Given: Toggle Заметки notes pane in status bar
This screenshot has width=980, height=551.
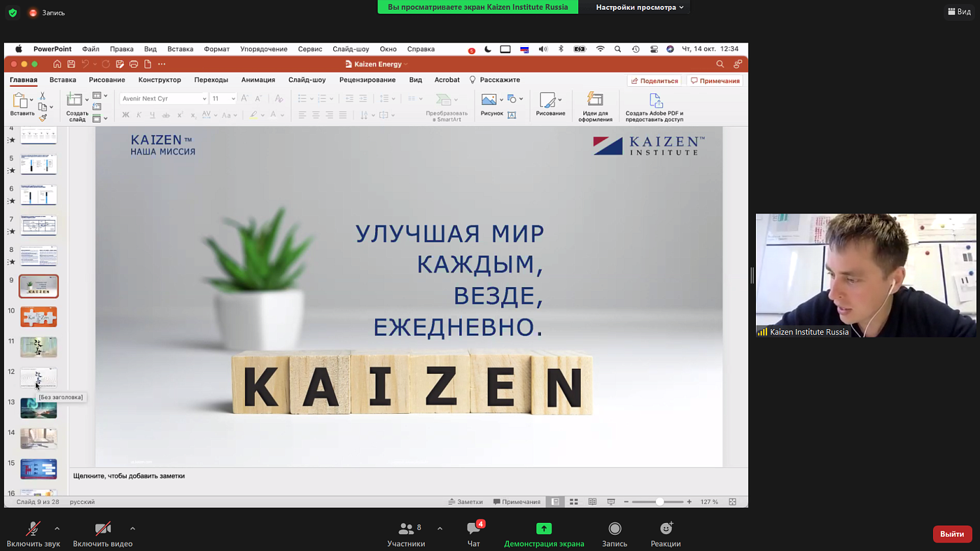Looking at the screenshot, I should pyautogui.click(x=466, y=502).
